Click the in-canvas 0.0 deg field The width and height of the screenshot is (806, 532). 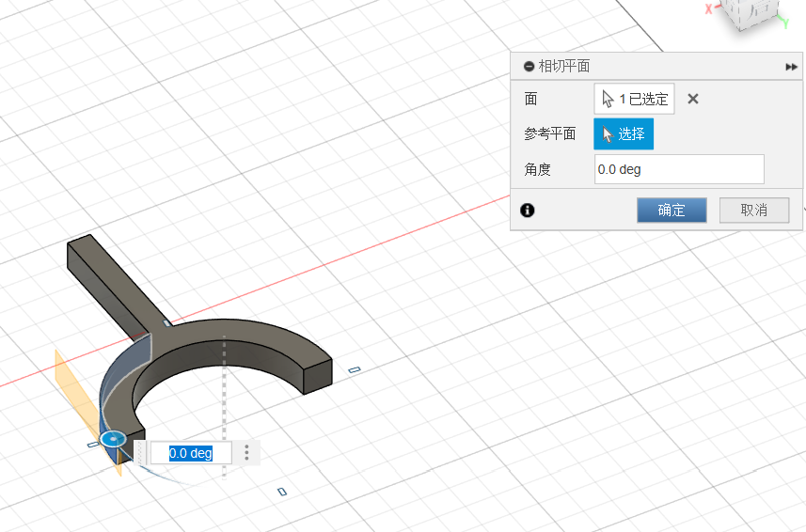click(x=191, y=453)
